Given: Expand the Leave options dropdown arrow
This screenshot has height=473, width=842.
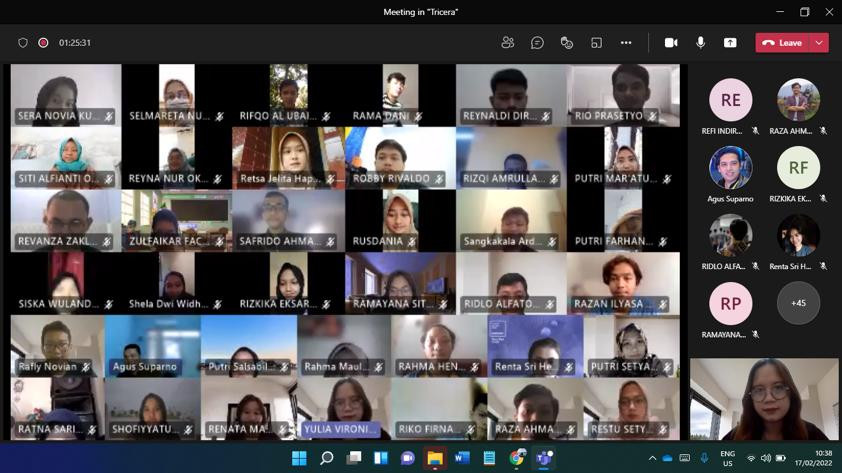Looking at the screenshot, I should 819,43.
